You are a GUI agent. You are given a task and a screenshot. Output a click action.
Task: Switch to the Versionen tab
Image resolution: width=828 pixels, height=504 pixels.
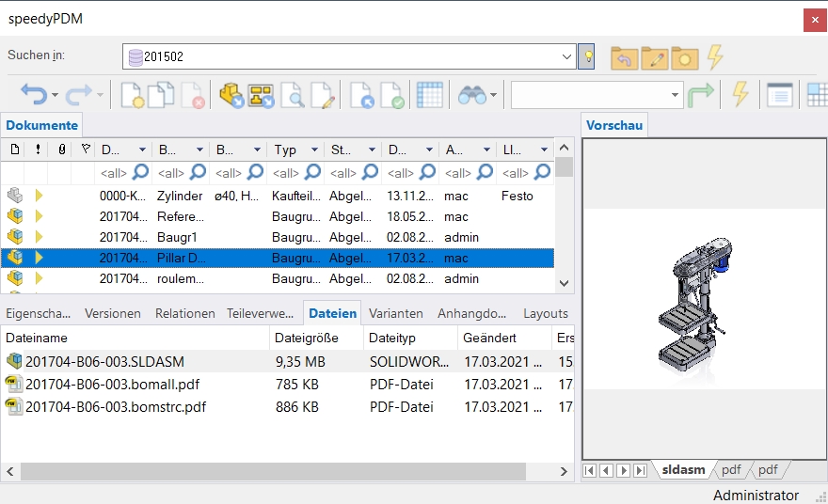pyautogui.click(x=113, y=313)
